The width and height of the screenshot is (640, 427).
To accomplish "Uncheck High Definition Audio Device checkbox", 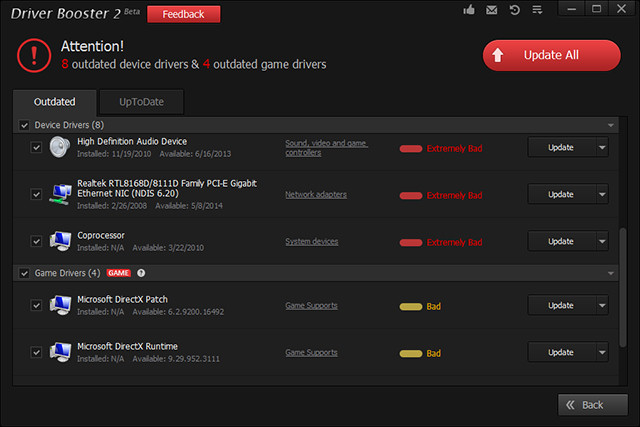I will tap(36, 147).
